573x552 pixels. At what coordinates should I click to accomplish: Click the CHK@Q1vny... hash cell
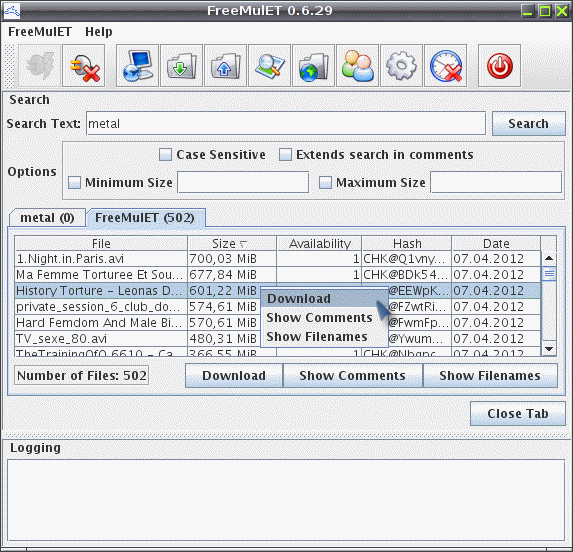407,259
